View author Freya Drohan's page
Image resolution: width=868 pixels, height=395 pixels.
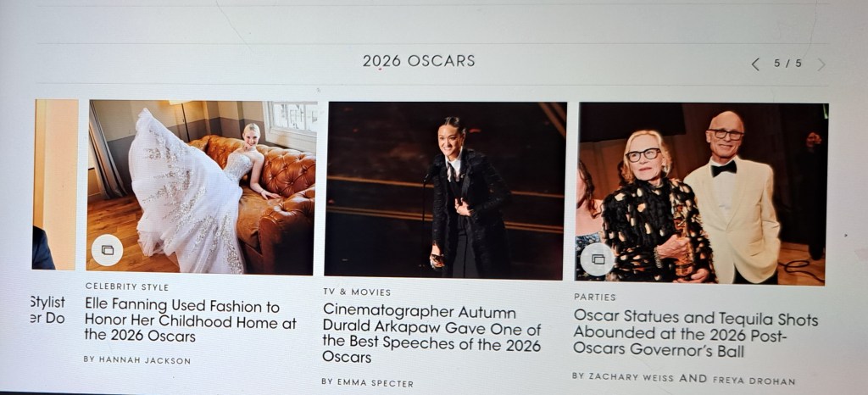tap(754, 381)
